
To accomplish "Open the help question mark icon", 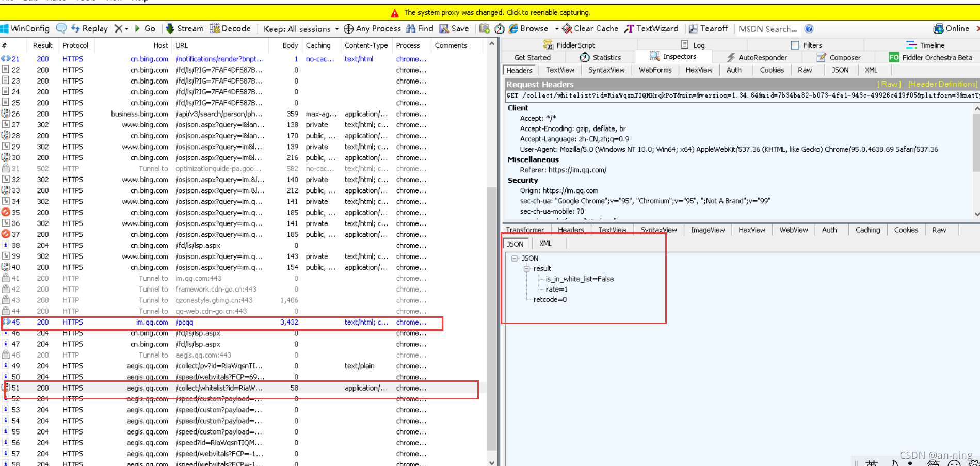I will (809, 29).
